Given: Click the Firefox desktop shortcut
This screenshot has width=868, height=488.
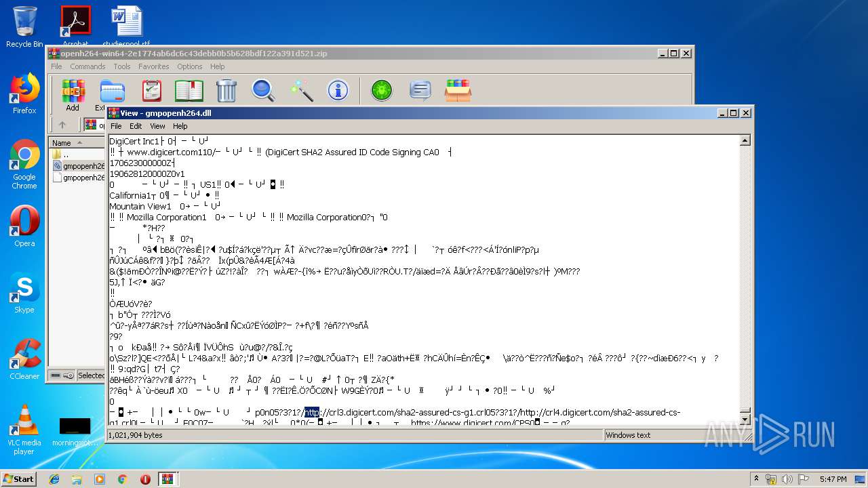Looking at the screenshot, I should [x=24, y=94].
